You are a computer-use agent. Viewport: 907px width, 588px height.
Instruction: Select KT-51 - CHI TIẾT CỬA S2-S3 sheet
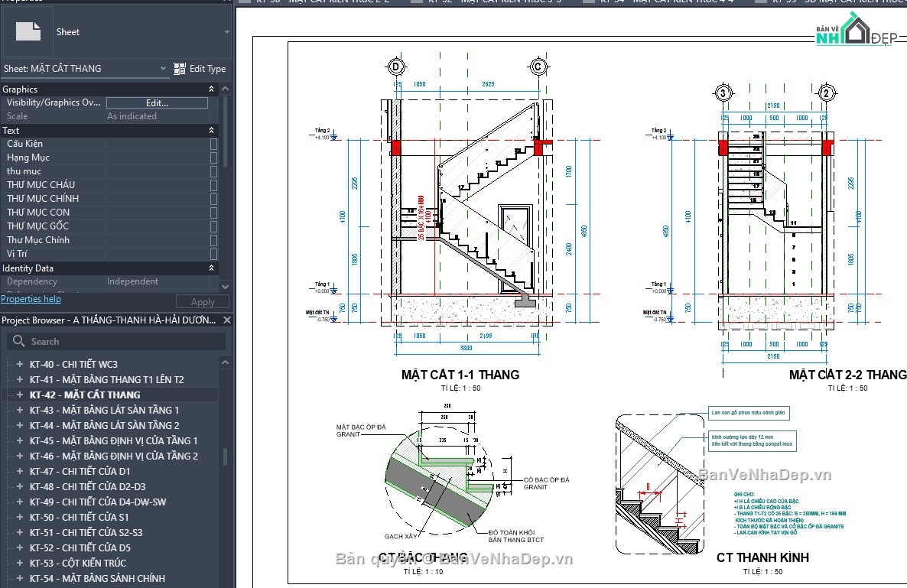86,532
